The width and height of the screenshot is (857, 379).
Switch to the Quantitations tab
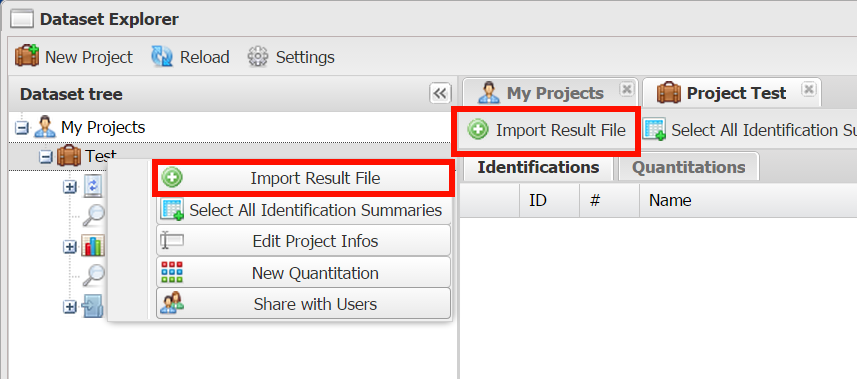[689, 167]
